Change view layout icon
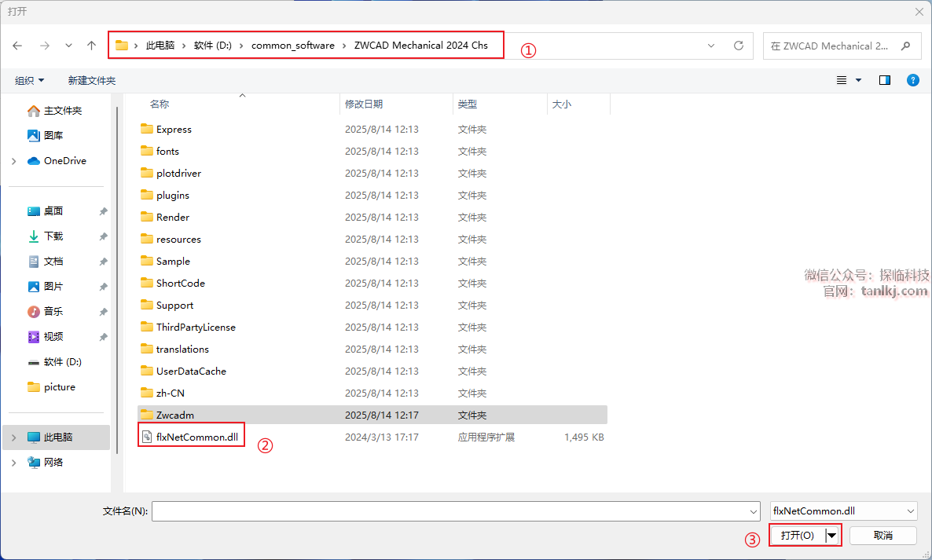The height and width of the screenshot is (560, 932). pos(842,80)
